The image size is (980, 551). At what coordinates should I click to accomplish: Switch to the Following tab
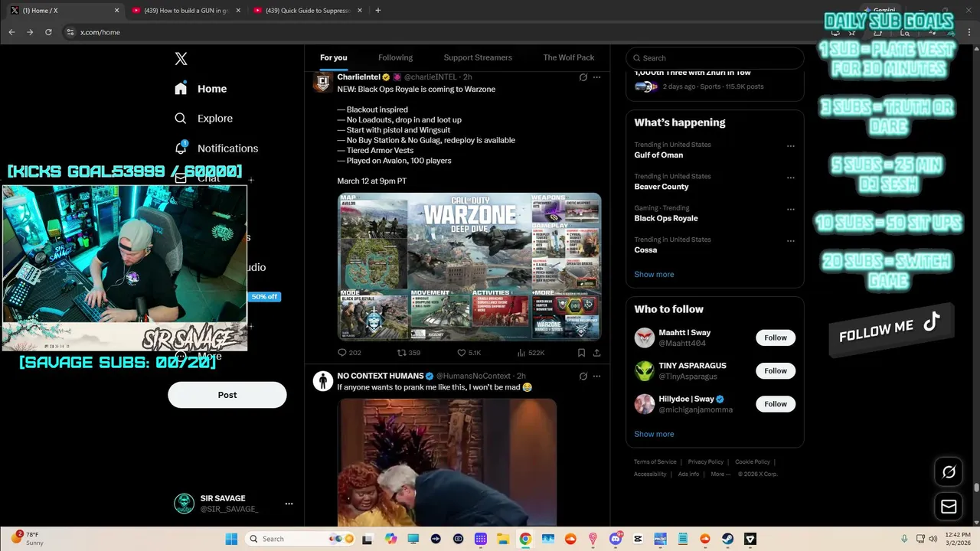(395, 57)
